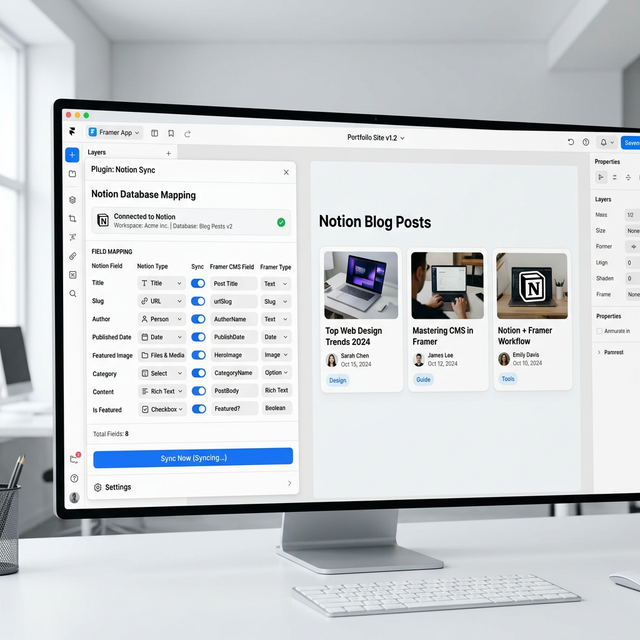The height and width of the screenshot is (640, 640).
Task: Open the components cube icon in left sidebar
Action: click(x=72, y=200)
